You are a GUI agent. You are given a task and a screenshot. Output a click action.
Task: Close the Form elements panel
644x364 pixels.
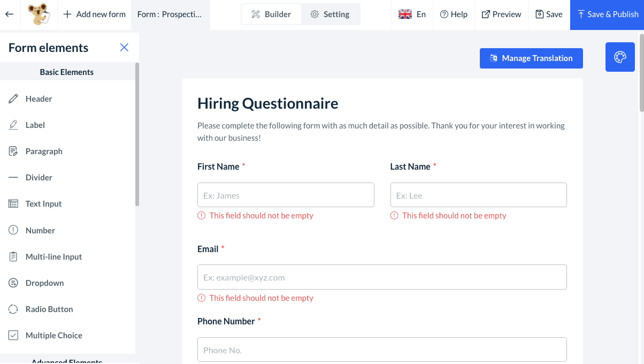(124, 48)
